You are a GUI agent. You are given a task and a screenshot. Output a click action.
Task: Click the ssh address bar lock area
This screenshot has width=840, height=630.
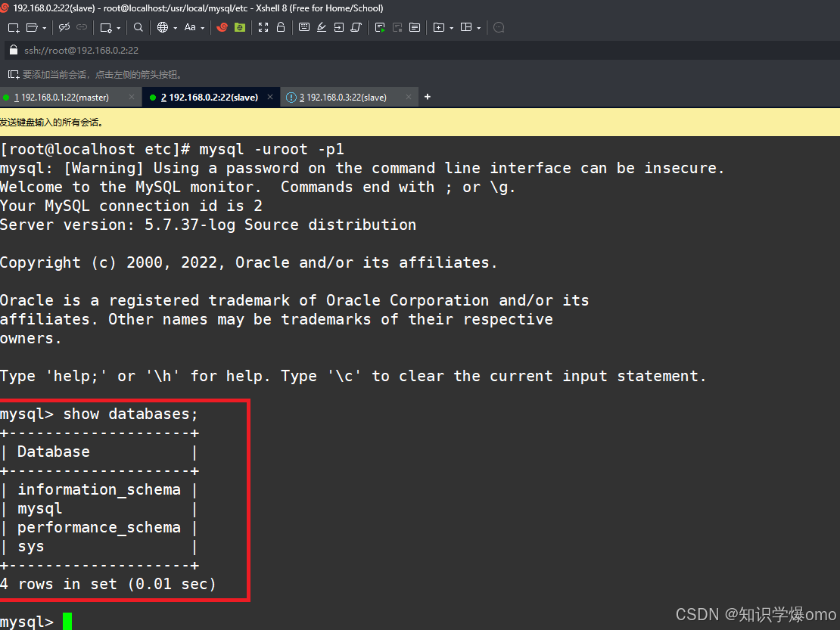click(x=11, y=50)
